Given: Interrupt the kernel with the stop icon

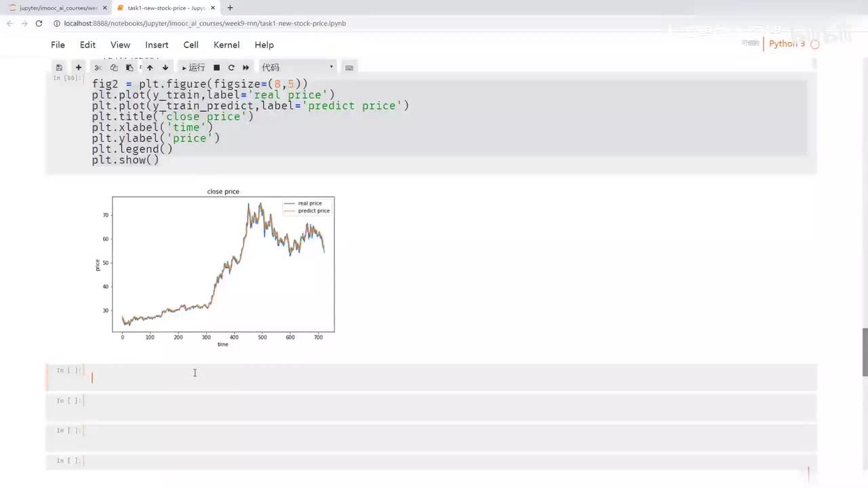Looking at the screenshot, I should [x=216, y=68].
